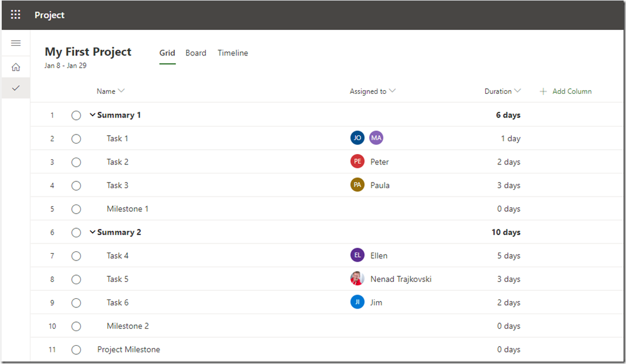Click the 5 days duration of Task 4
The height and width of the screenshot is (364, 626).
[508, 256]
